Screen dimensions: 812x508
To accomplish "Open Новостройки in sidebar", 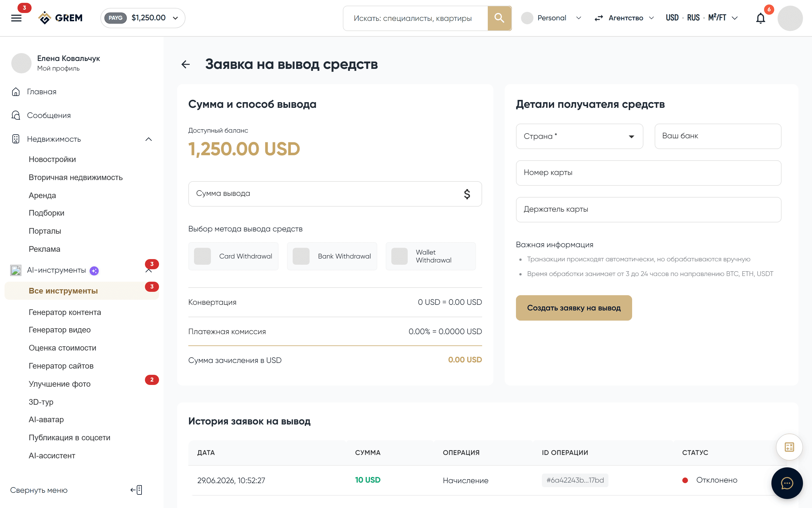I will click(x=52, y=159).
